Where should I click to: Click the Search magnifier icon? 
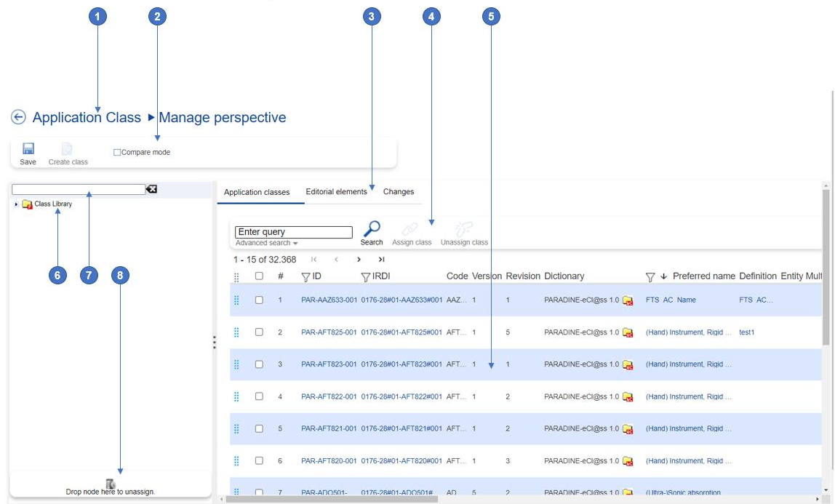point(371,229)
